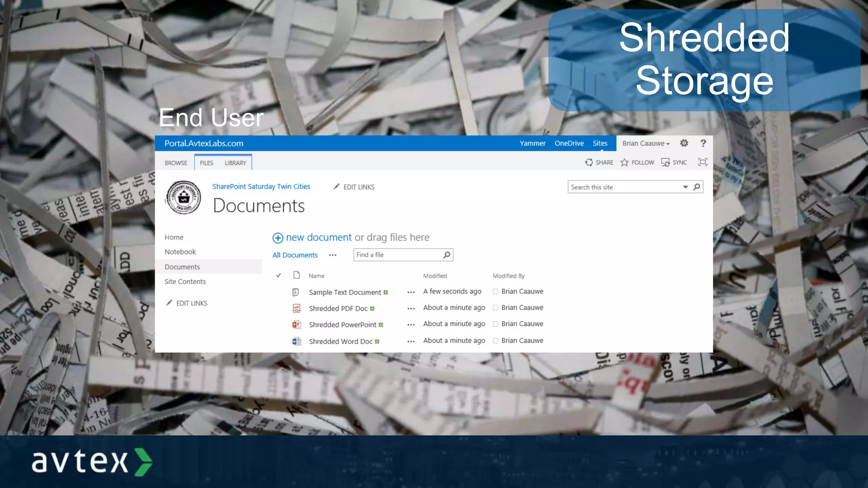The height and width of the screenshot is (488, 868).
Task: Open the Shredded Word Doc file
Action: click(341, 341)
